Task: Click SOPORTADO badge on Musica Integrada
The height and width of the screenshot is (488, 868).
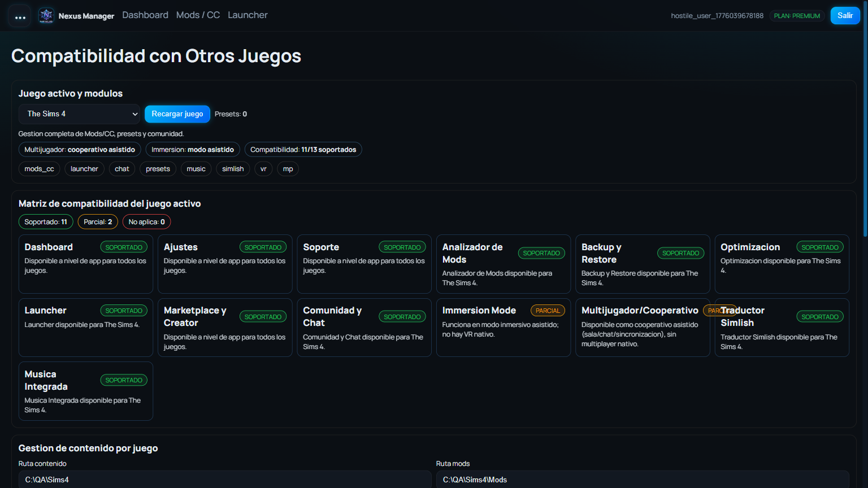Action: coord(124,380)
